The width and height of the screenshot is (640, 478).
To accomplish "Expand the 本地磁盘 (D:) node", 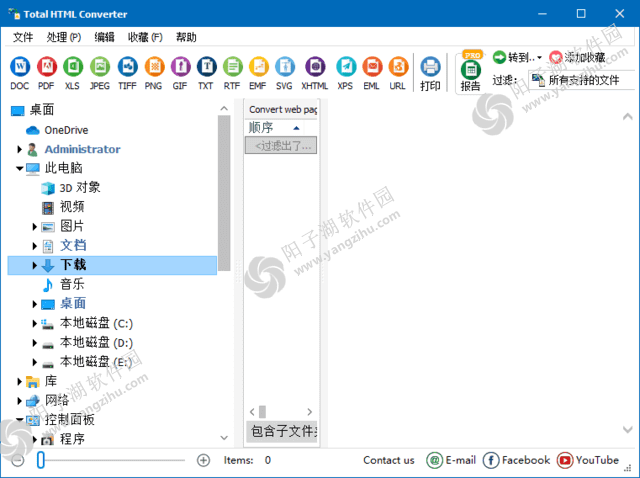I will [x=35, y=343].
